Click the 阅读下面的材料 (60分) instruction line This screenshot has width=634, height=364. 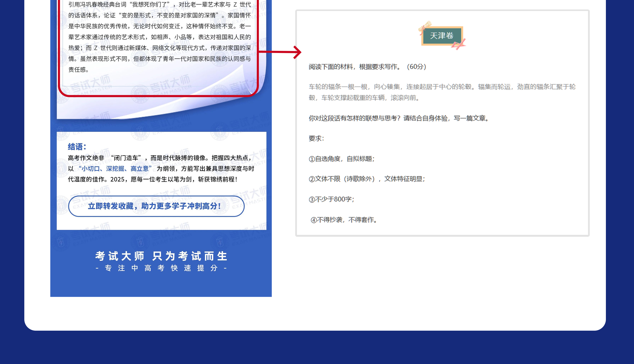coord(367,67)
